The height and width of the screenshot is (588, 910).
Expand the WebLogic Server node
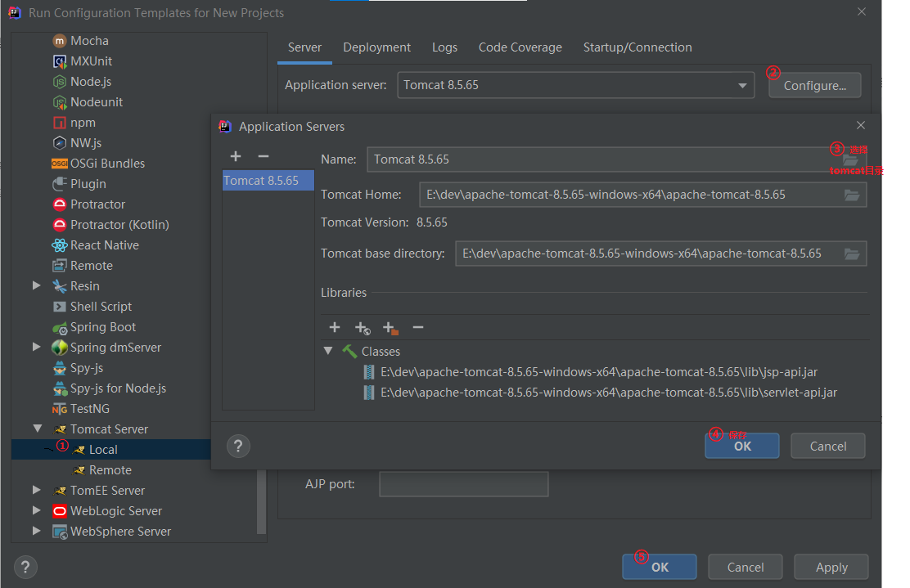click(37, 510)
